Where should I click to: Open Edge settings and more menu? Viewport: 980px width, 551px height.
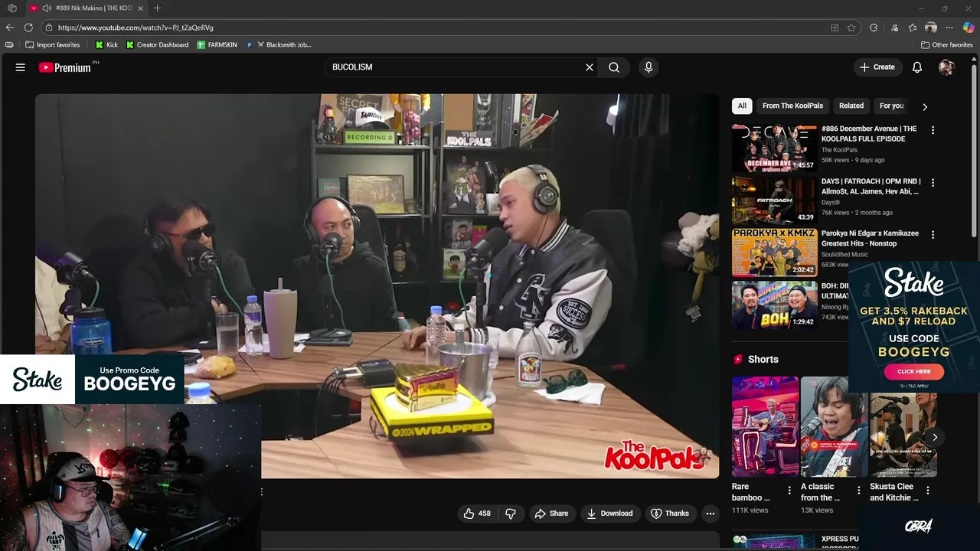click(949, 28)
